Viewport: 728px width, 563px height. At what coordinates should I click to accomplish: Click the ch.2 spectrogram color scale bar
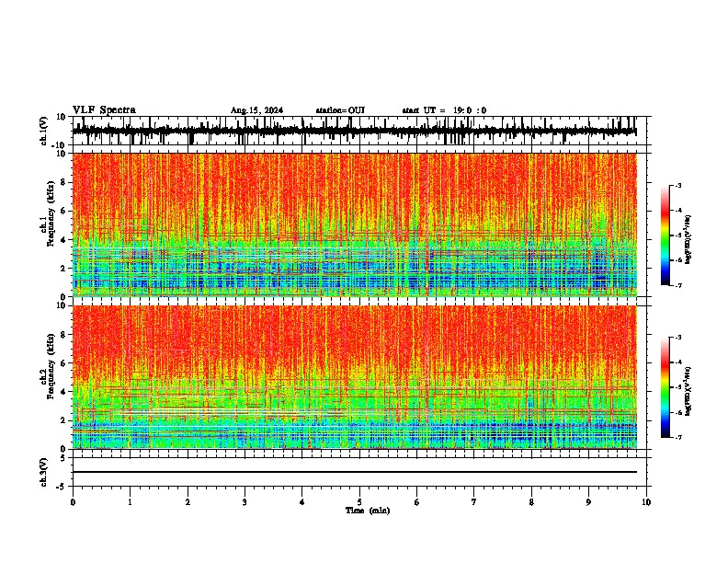coord(665,387)
